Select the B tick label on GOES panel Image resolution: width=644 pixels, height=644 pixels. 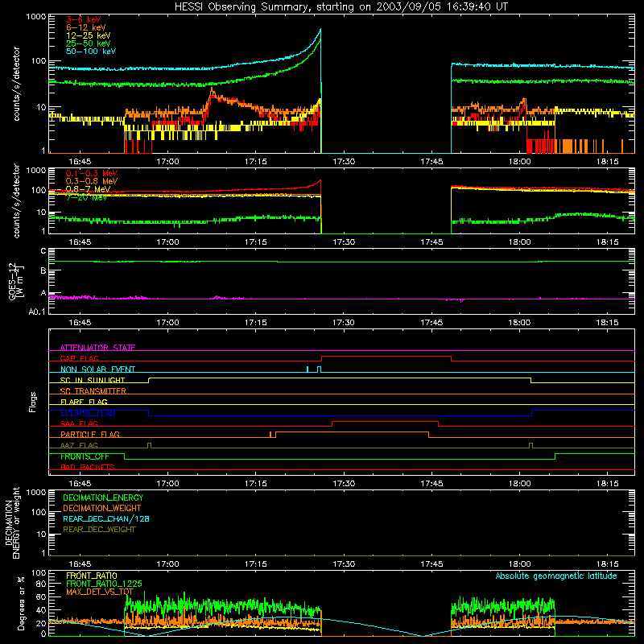[43, 270]
